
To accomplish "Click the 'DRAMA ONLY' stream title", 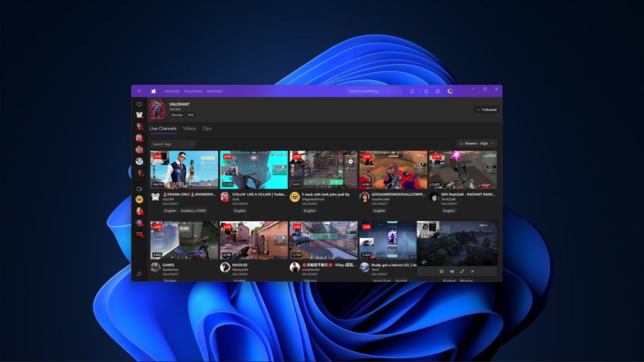I will [x=189, y=194].
